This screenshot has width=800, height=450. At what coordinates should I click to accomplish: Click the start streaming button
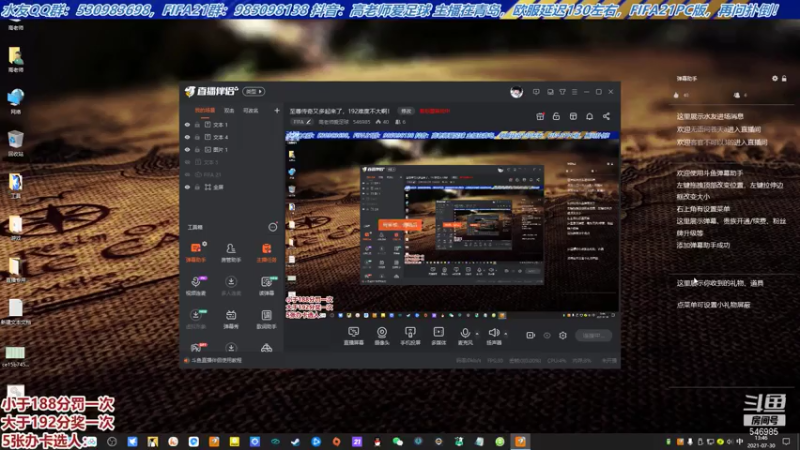click(x=593, y=335)
